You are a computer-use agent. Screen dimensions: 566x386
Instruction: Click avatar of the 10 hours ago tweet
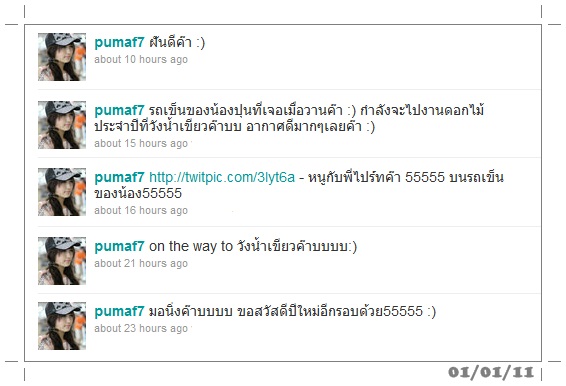click(x=62, y=57)
